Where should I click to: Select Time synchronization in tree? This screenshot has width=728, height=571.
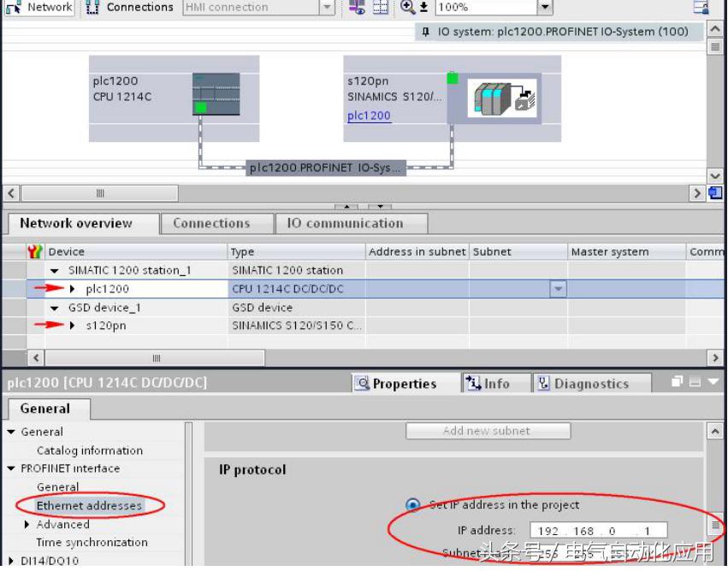point(92,542)
